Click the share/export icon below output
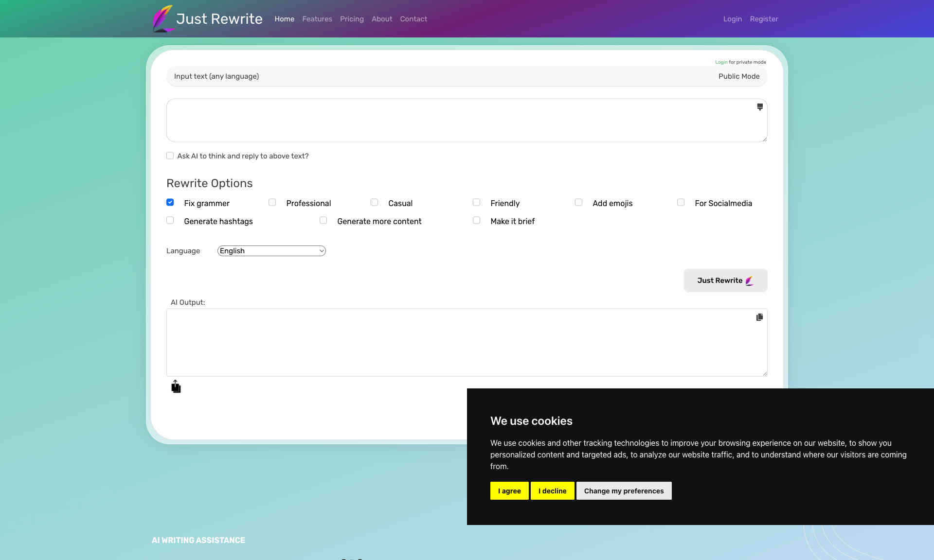The height and width of the screenshot is (560, 934). pos(176,386)
